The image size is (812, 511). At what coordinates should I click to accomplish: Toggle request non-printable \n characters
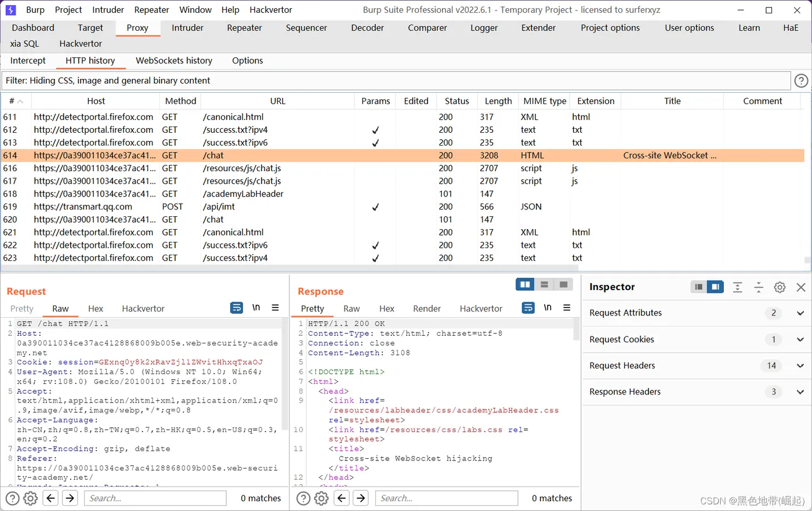(x=256, y=308)
